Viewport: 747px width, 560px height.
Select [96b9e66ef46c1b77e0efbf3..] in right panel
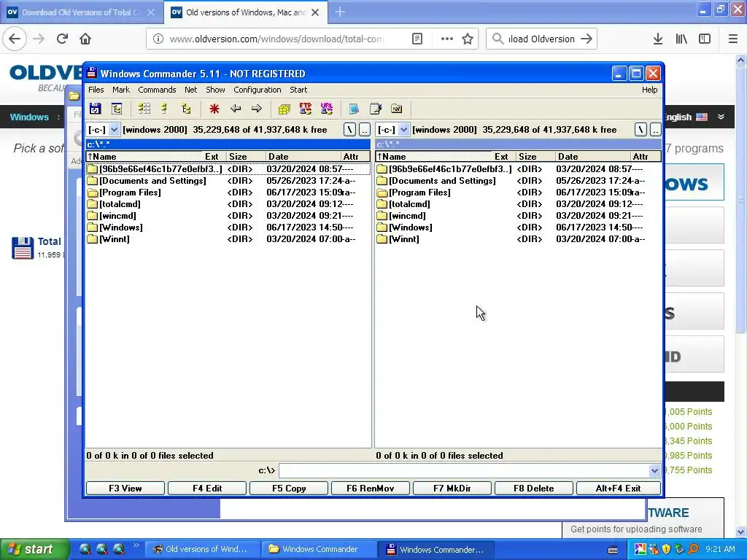pyautogui.click(x=518, y=169)
